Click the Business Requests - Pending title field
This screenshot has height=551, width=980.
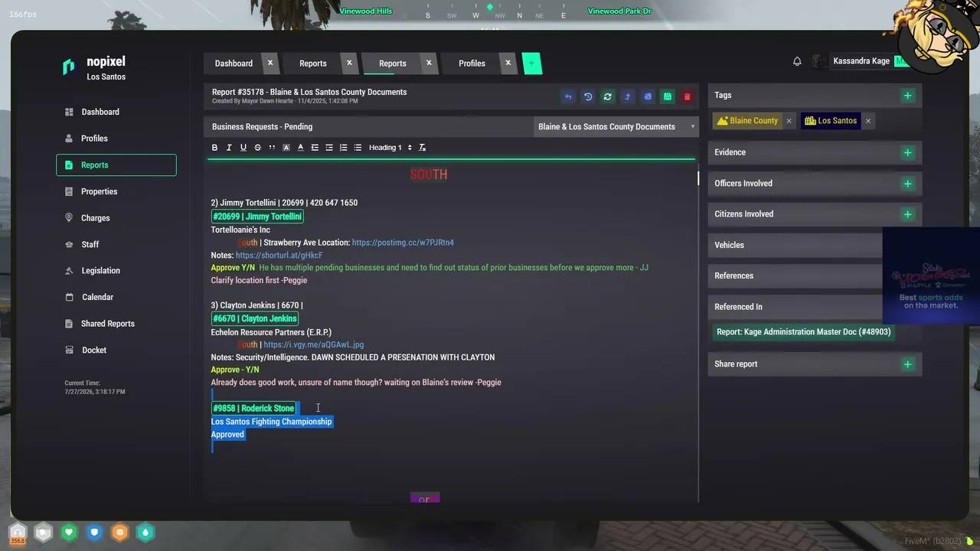coord(368,127)
